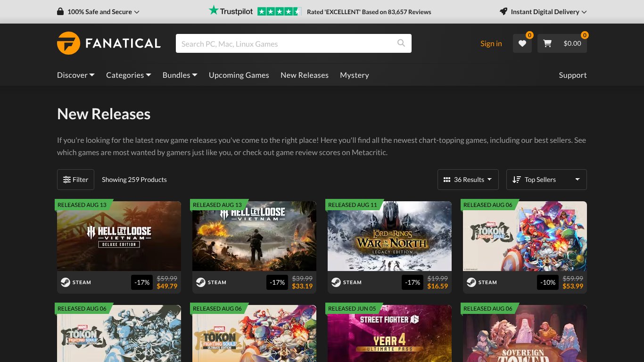Click the Trustpilot five-star rating

[x=279, y=12]
